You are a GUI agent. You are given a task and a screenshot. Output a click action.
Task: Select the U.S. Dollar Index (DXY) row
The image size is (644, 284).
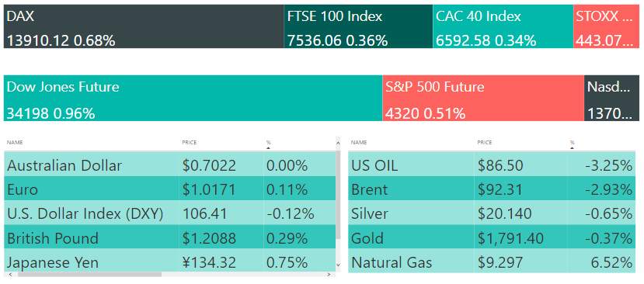(x=169, y=214)
